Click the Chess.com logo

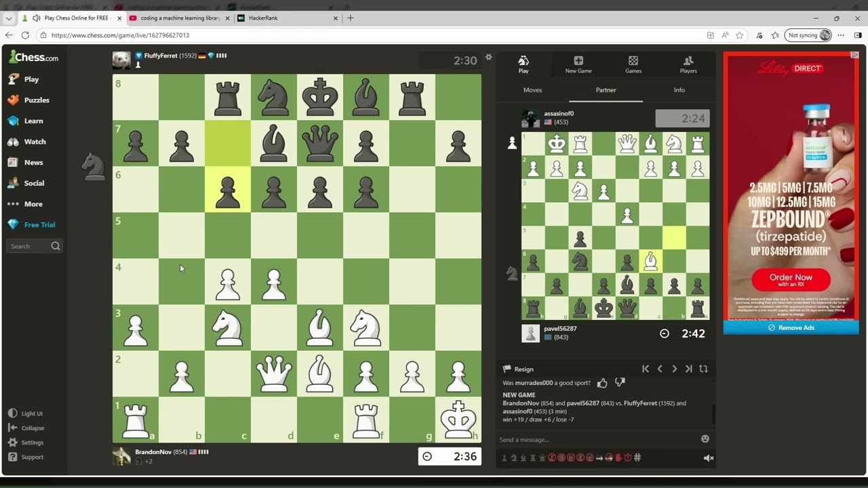[33, 58]
